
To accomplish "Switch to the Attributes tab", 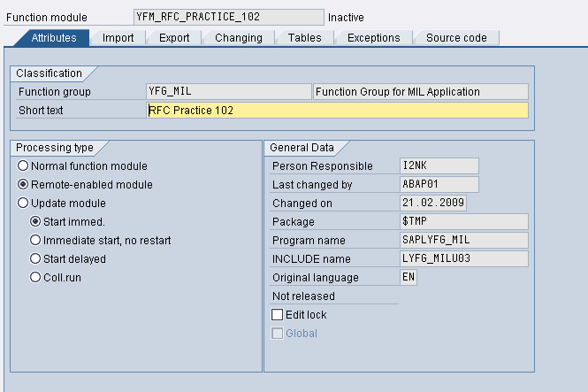I will (54, 38).
